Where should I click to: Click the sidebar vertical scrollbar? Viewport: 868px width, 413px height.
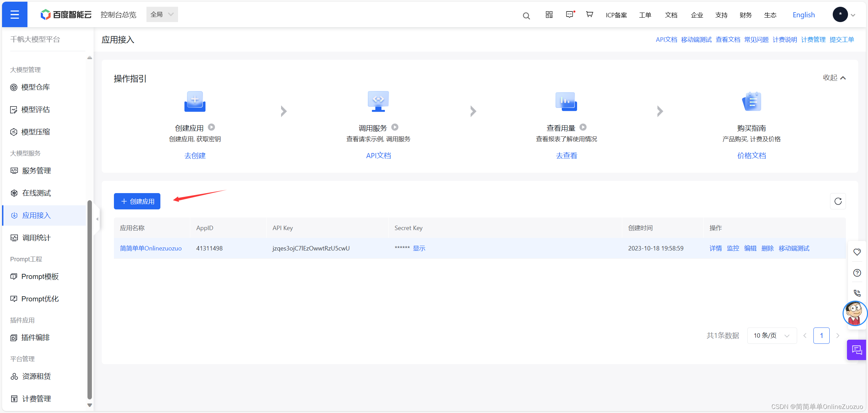[x=90, y=299]
